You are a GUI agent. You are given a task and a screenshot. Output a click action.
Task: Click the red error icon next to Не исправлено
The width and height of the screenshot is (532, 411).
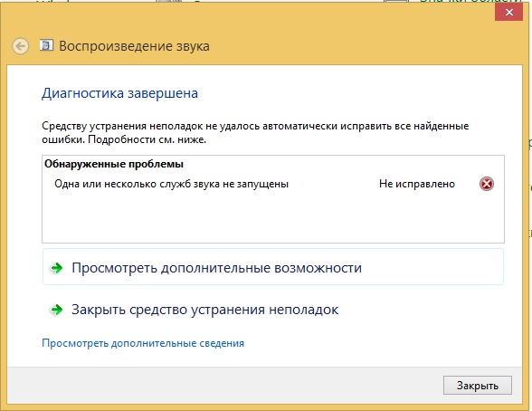pyautogui.click(x=486, y=184)
